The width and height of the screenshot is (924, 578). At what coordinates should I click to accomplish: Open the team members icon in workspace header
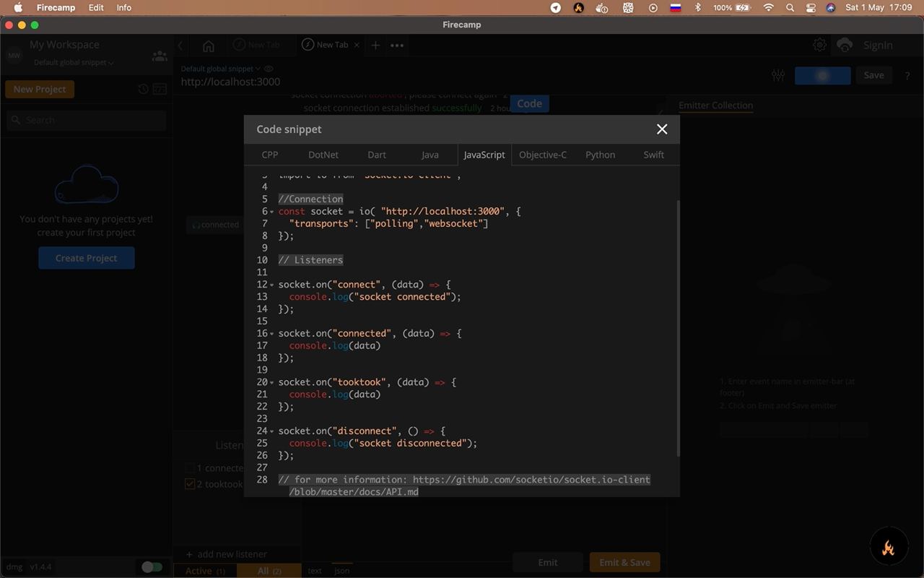point(159,56)
